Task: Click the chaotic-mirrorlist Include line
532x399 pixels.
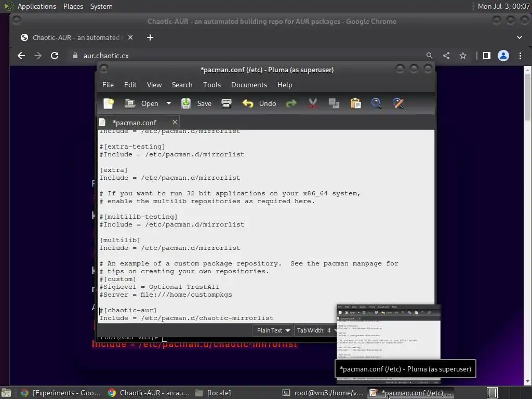Action: (x=187, y=318)
